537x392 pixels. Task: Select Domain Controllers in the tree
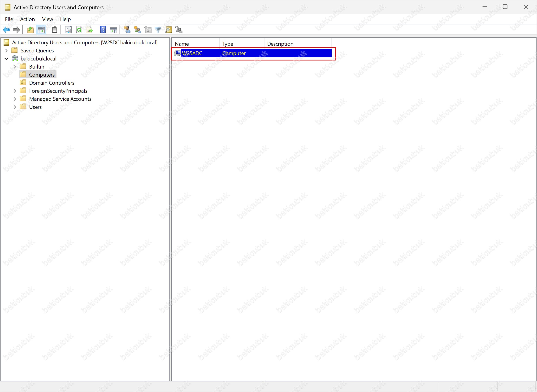[52, 83]
